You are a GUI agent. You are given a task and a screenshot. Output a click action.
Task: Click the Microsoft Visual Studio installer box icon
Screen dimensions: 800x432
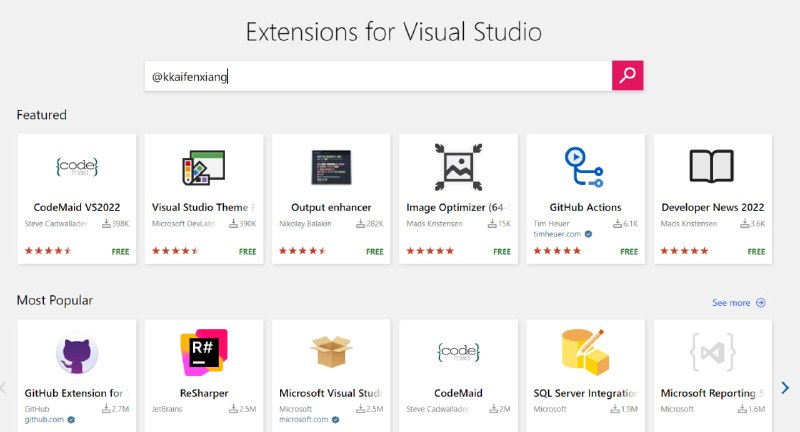click(x=331, y=351)
